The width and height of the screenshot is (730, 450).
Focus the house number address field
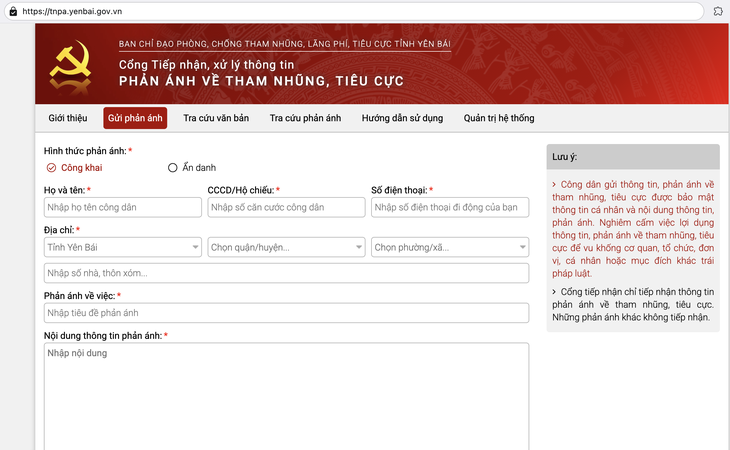click(x=286, y=274)
